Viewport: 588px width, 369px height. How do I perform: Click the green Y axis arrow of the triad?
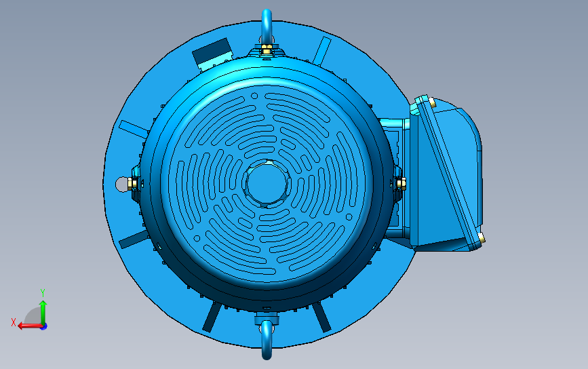[x=43, y=312]
